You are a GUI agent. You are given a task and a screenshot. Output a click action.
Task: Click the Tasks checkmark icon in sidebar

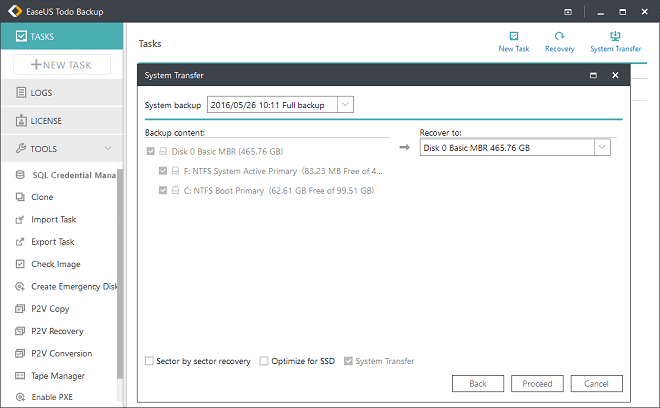coord(21,36)
